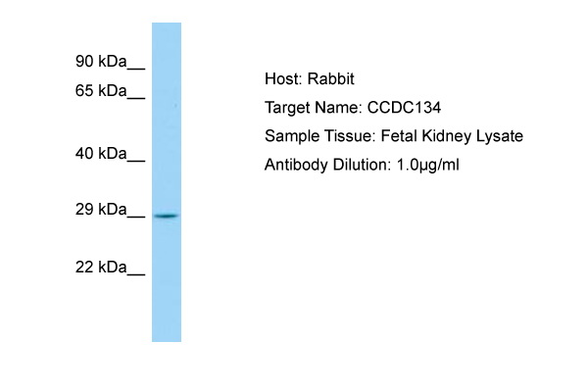
Task: Click the tick mark beside 90 kDa
Action: click(136, 69)
